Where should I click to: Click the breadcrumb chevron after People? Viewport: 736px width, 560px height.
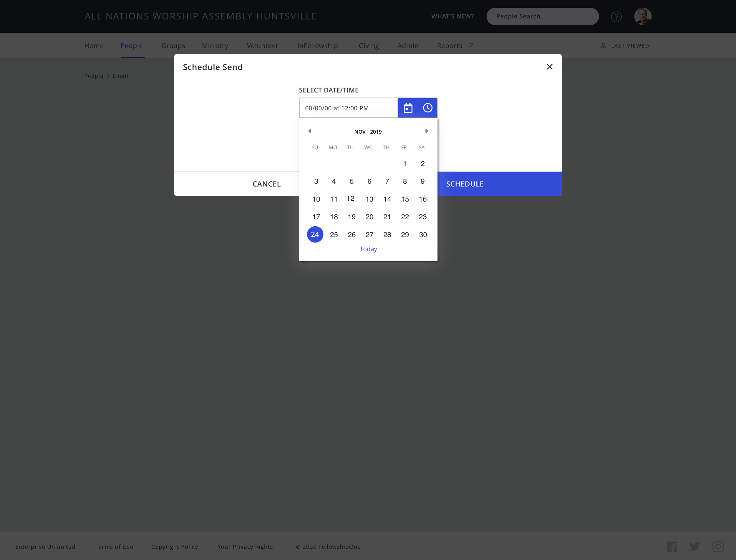(x=108, y=76)
